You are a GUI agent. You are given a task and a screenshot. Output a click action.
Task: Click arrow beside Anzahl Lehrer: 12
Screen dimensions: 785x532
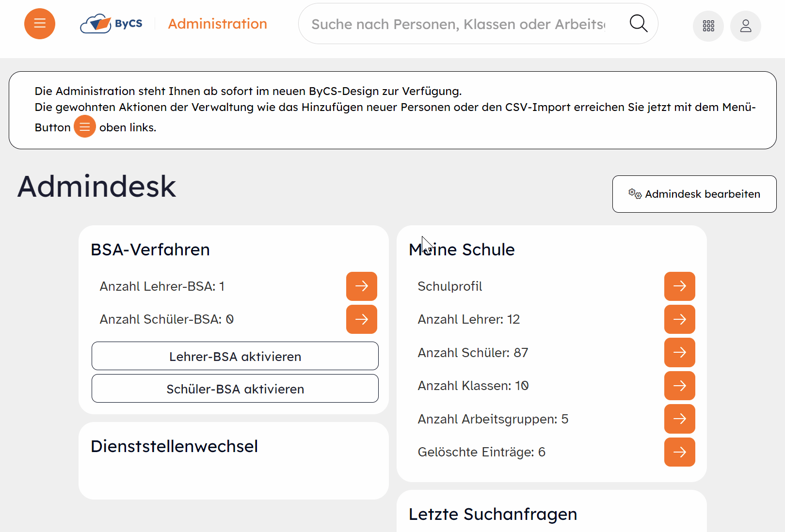[x=679, y=319]
